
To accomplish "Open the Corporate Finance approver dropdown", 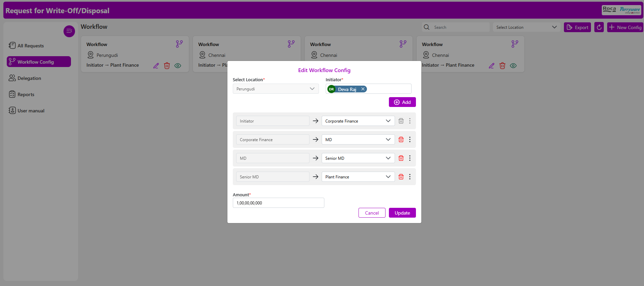I will pyautogui.click(x=358, y=121).
